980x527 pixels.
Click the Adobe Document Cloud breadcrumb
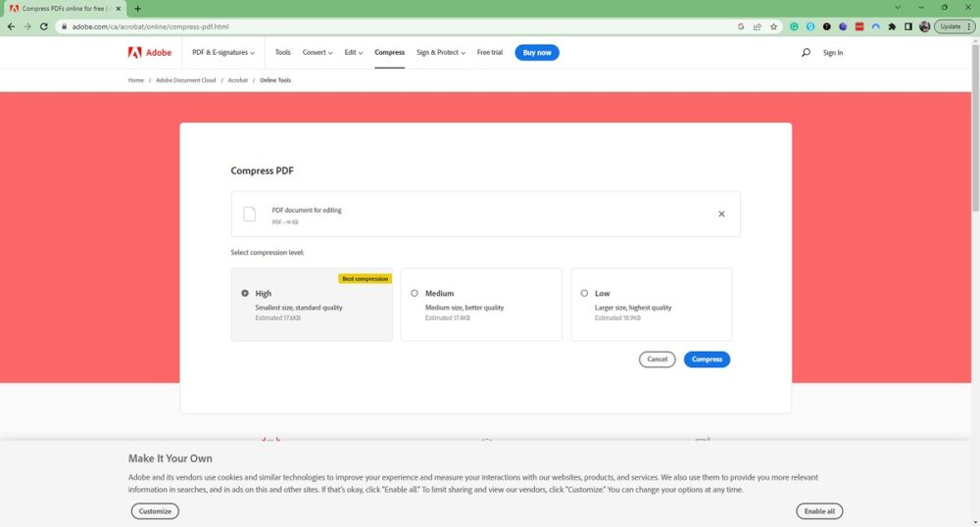coord(185,80)
